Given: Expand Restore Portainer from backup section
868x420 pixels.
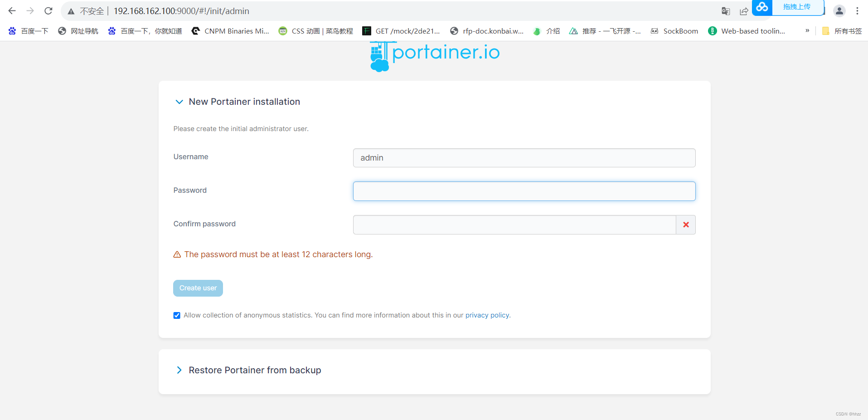Looking at the screenshot, I should point(179,370).
